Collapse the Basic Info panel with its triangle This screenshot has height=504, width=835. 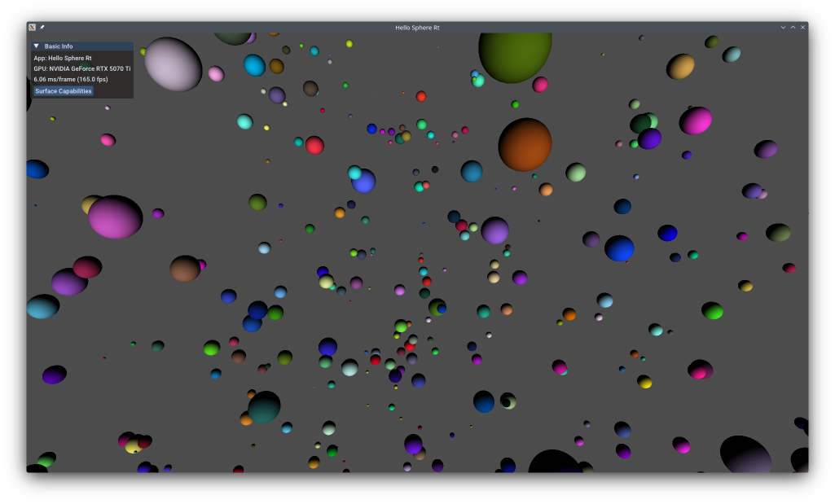(x=35, y=46)
